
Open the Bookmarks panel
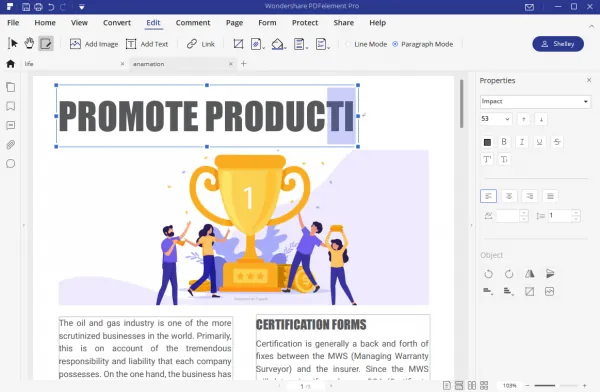pos(11,106)
